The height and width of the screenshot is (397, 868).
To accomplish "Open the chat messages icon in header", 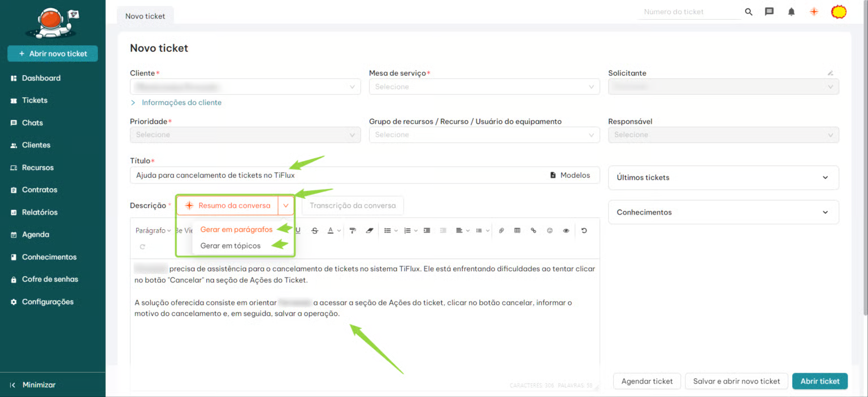I will (x=769, y=12).
